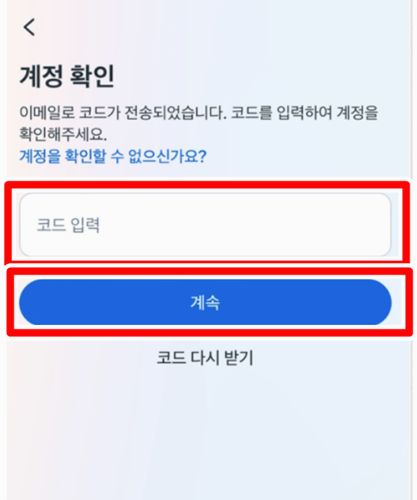Return to previous screen via back chevron
The height and width of the screenshot is (500, 417).
[29, 27]
